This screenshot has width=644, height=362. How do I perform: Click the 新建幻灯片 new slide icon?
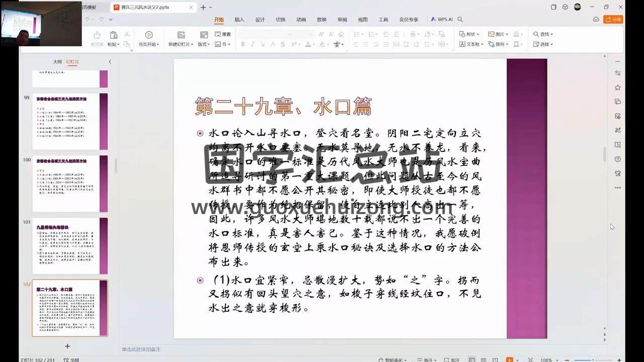point(181,35)
